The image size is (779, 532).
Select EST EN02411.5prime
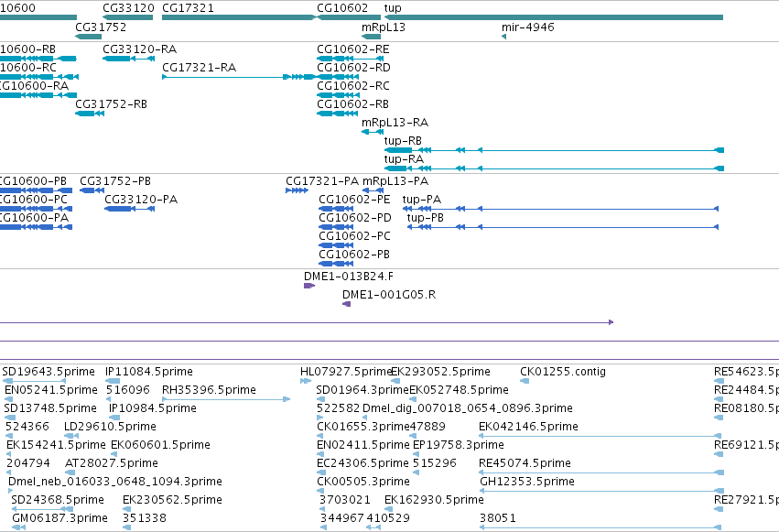pos(363,446)
